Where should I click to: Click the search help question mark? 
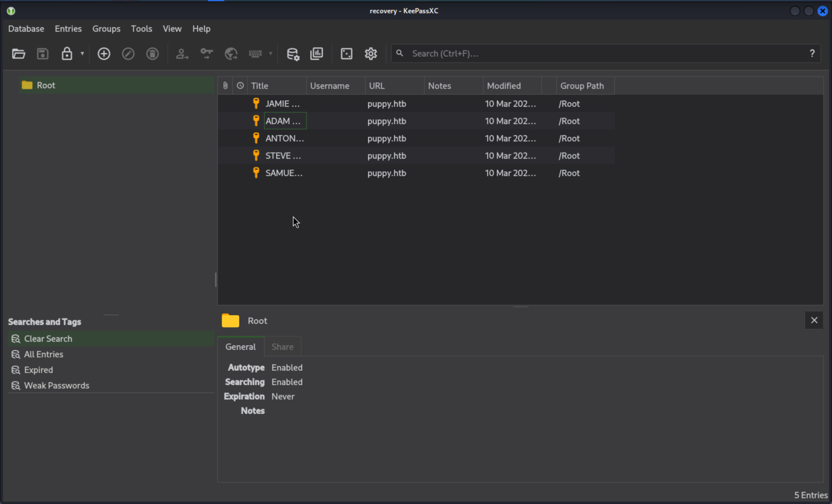pos(812,53)
